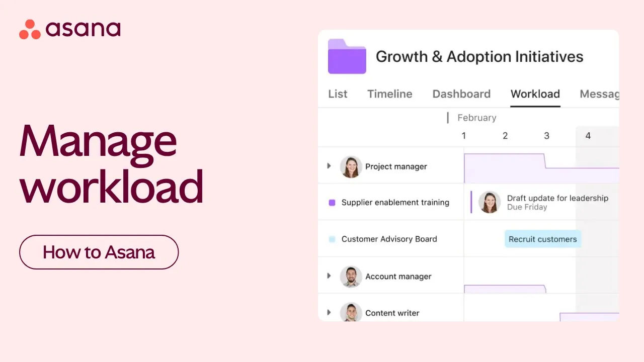The image size is (644, 362).
Task: Switch to the List tab
Action: [x=338, y=94]
